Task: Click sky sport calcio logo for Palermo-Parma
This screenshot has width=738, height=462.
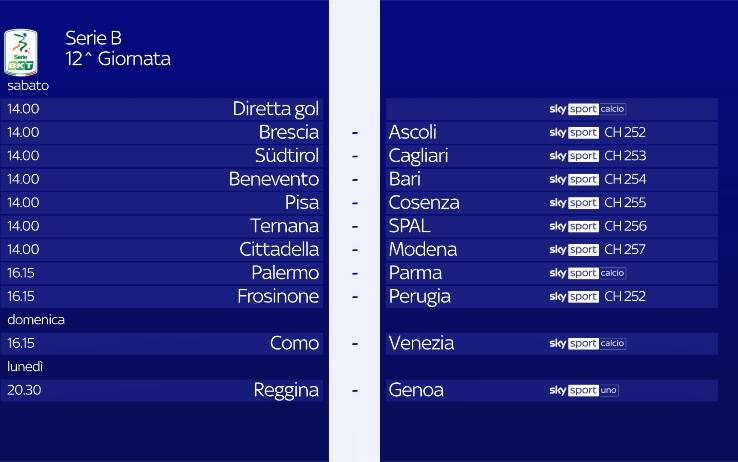Action: click(x=587, y=273)
